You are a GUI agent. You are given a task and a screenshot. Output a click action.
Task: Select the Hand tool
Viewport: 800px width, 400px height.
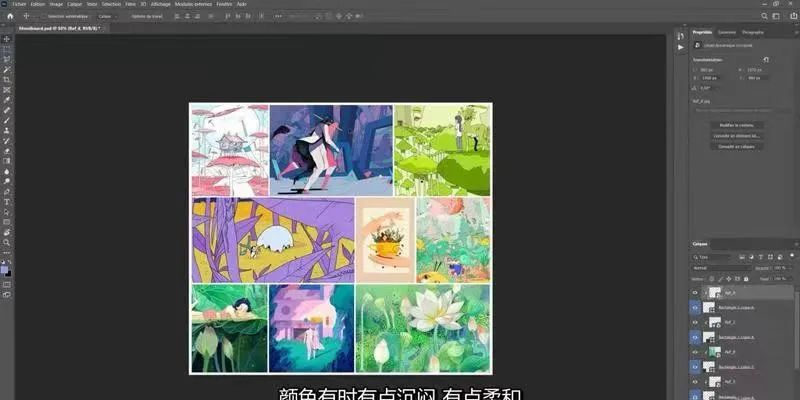pyautogui.click(x=7, y=233)
